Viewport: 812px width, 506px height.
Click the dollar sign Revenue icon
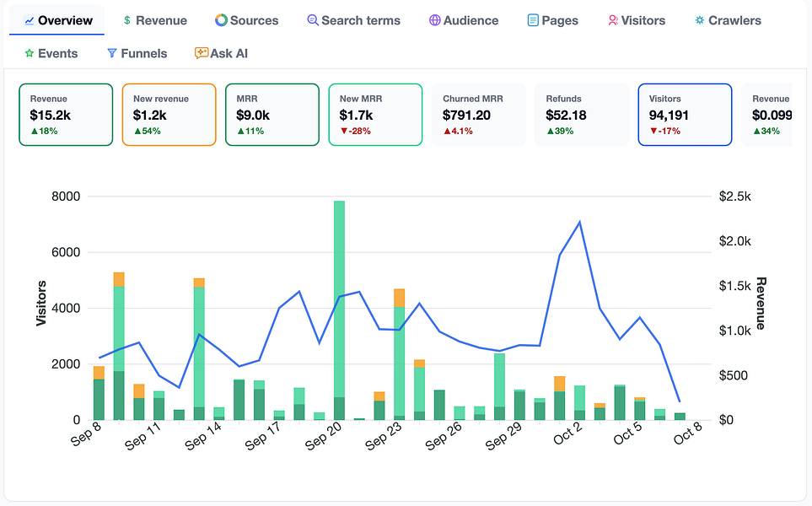126,20
